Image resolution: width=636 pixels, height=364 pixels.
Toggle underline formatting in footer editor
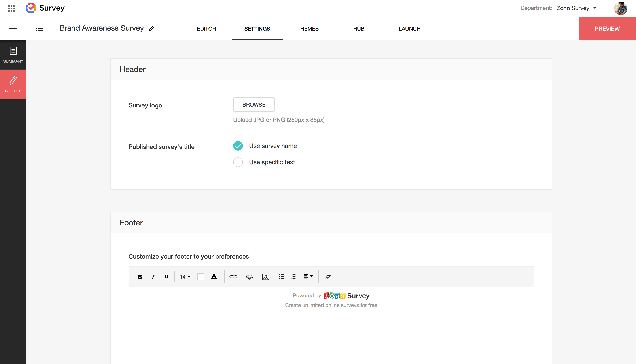[166, 277]
